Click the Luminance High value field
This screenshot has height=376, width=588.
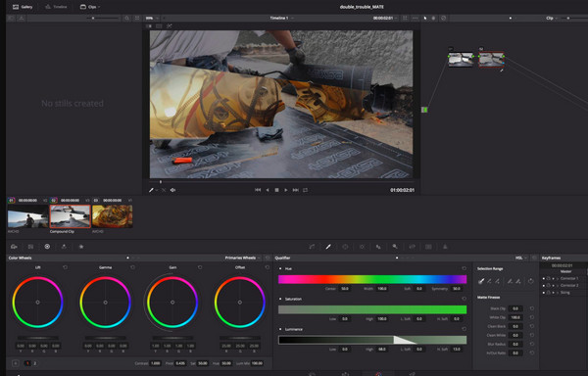(x=382, y=349)
